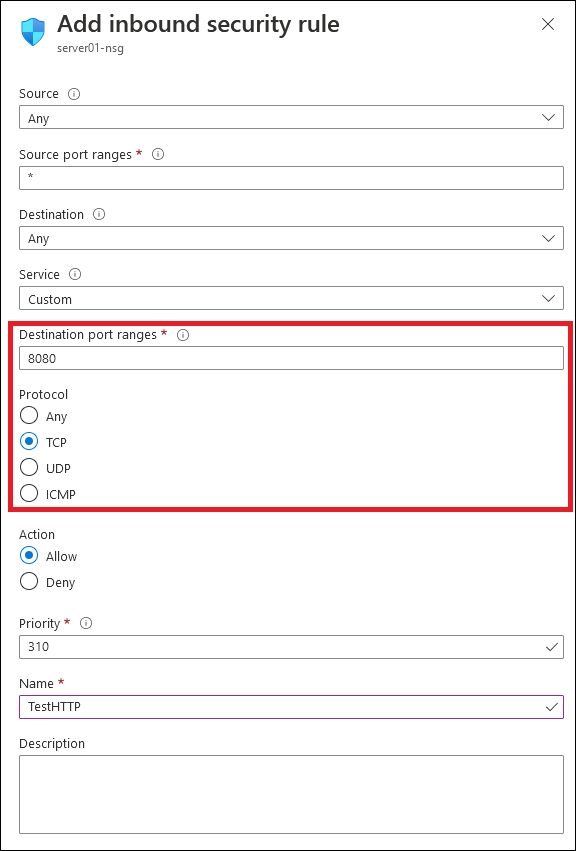Image resolution: width=576 pixels, height=851 pixels.
Task: Click the info icon next to Source
Action: [x=74, y=94]
